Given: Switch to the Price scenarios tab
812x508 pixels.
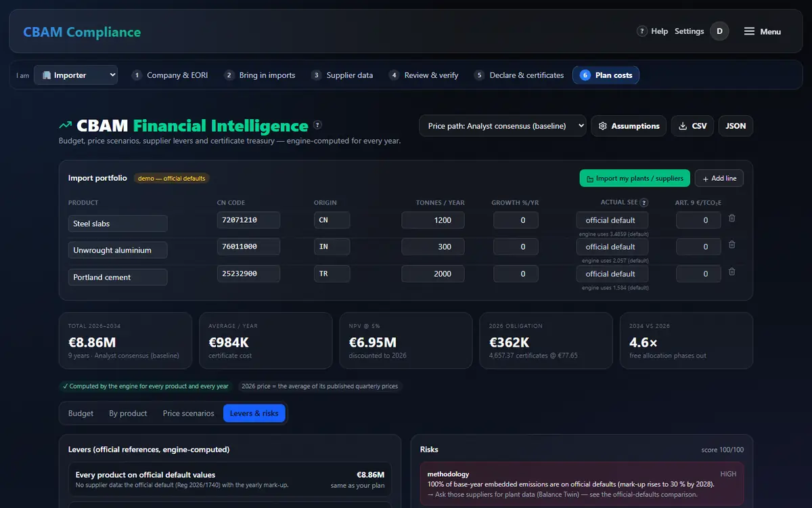Looking at the screenshot, I should pyautogui.click(x=188, y=413).
